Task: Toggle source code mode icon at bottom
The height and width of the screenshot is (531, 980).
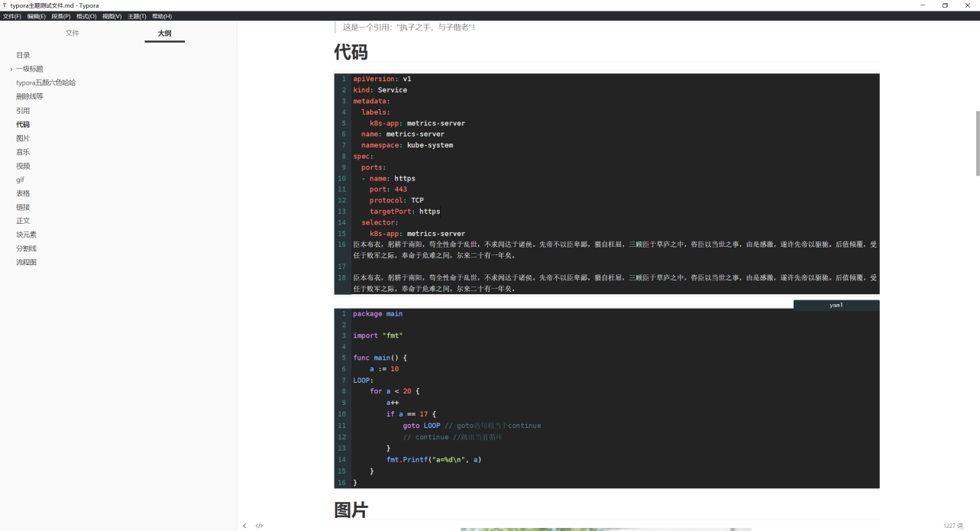Action: point(259,526)
